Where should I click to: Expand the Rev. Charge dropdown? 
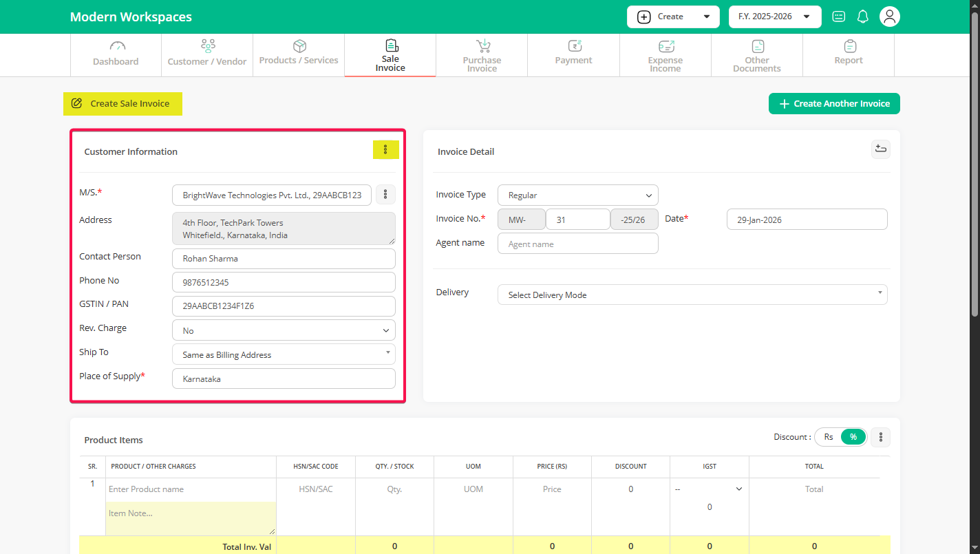(284, 331)
